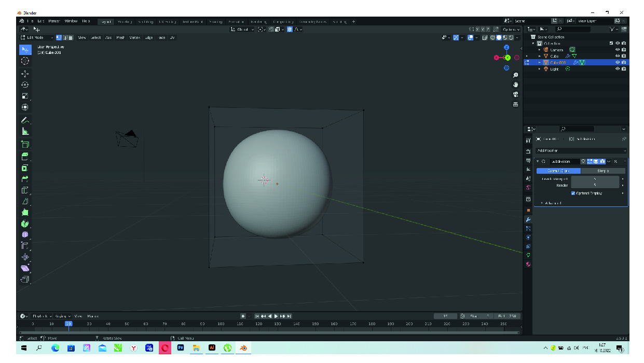Switch perspective/orthographic grid icon
Viewport: 644px width, 363px height.
click(x=515, y=104)
